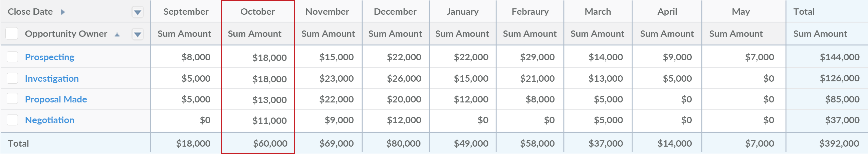Toggle the select-all checkbox in the header

[x=12, y=34]
